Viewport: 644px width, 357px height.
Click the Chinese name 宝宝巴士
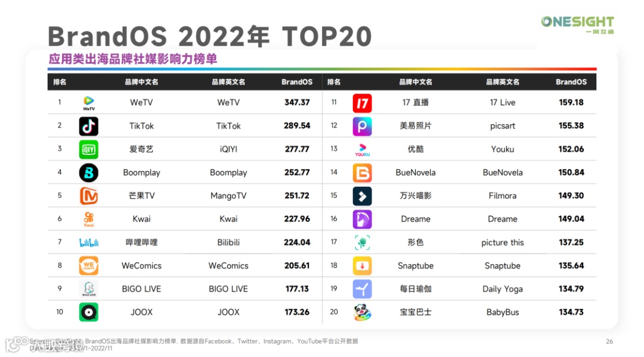tap(416, 312)
